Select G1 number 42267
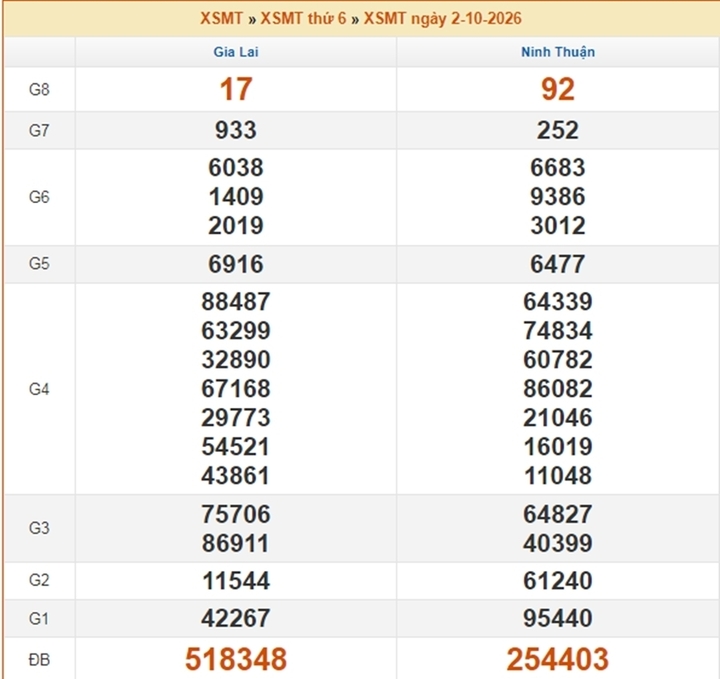 click(x=236, y=618)
